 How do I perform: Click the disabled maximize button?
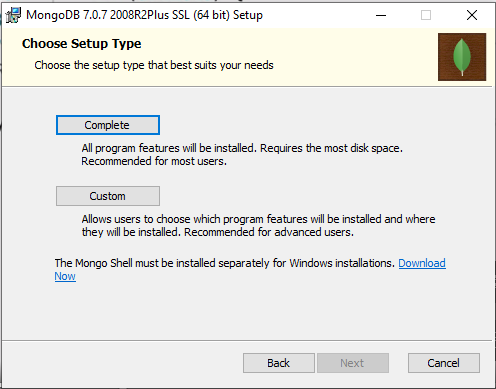426,15
